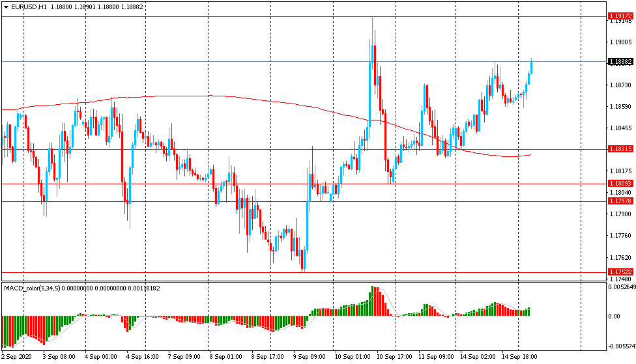Select the 9 Sep 09:00 time label
The width and height of the screenshot is (636, 364).
(x=310, y=357)
